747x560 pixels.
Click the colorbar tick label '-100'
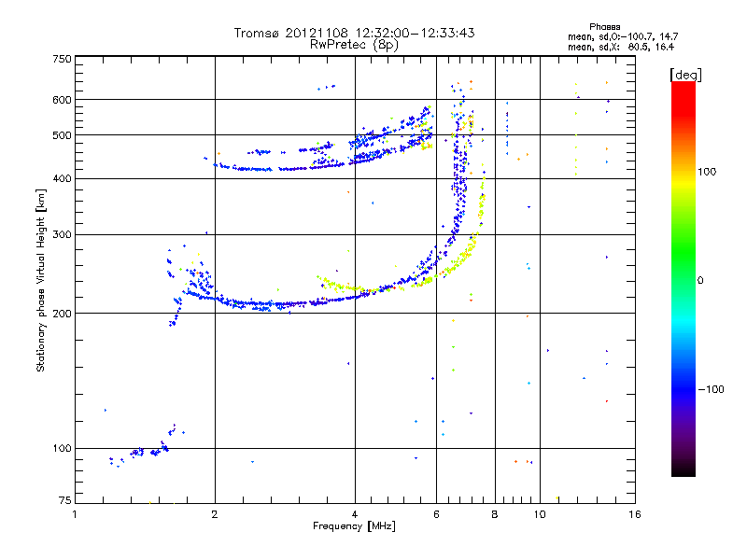click(711, 389)
